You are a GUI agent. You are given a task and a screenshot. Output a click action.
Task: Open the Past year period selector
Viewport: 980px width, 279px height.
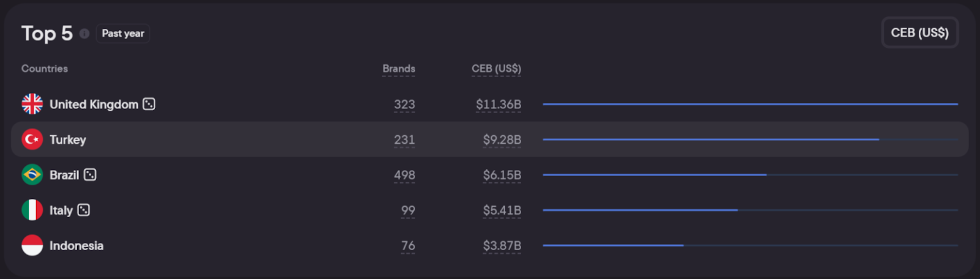[x=123, y=34]
